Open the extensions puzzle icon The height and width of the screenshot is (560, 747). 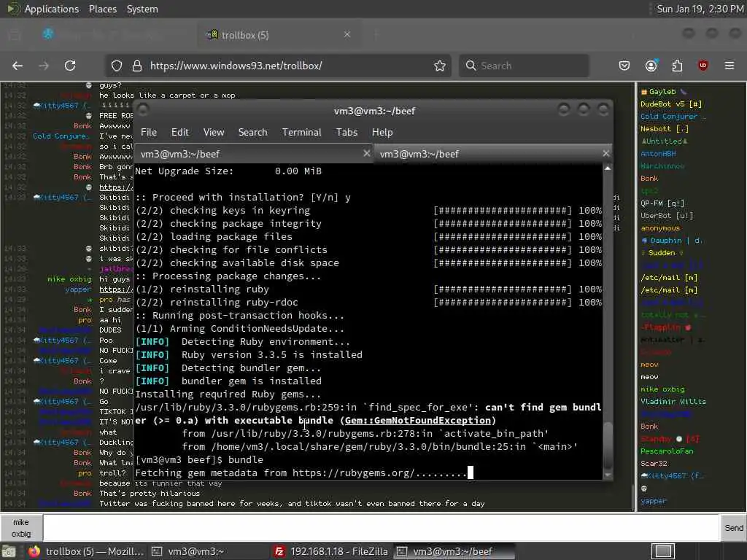click(x=677, y=66)
